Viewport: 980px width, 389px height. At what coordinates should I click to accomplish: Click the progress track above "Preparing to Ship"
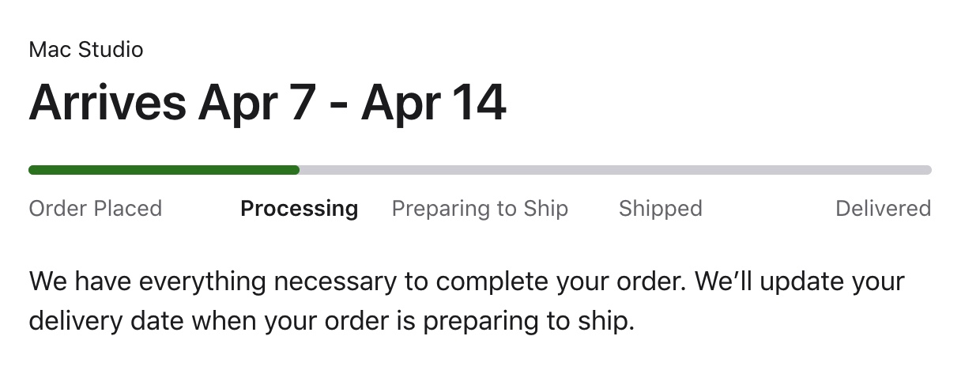(x=480, y=169)
